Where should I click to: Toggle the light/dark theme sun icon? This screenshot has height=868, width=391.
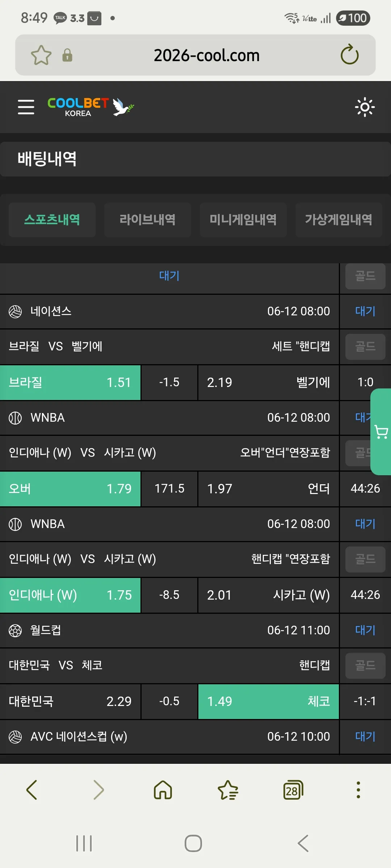tap(365, 107)
